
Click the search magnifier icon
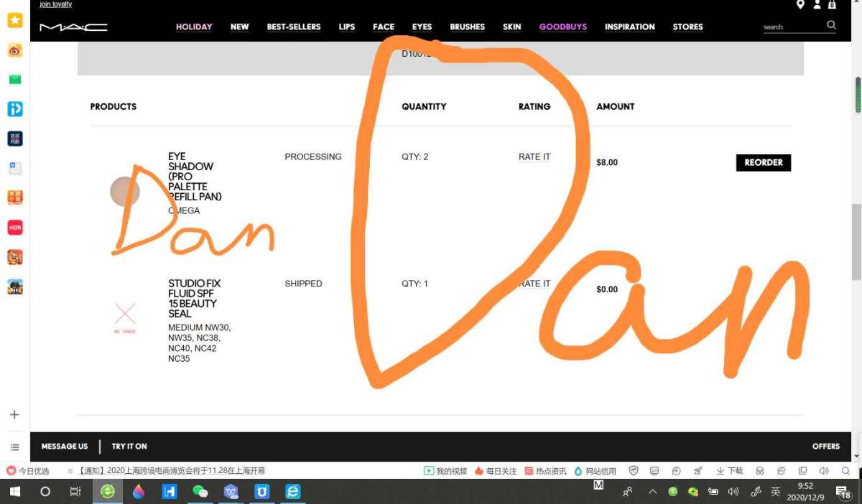point(831,25)
